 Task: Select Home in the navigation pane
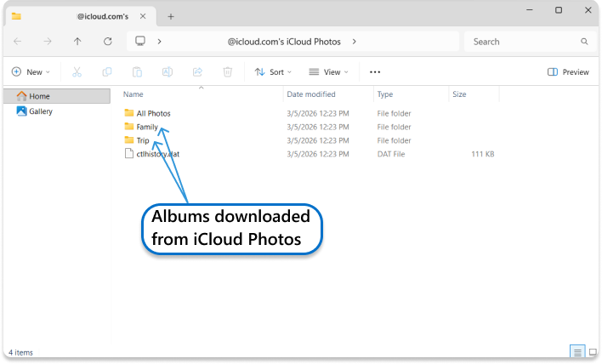pos(57,96)
